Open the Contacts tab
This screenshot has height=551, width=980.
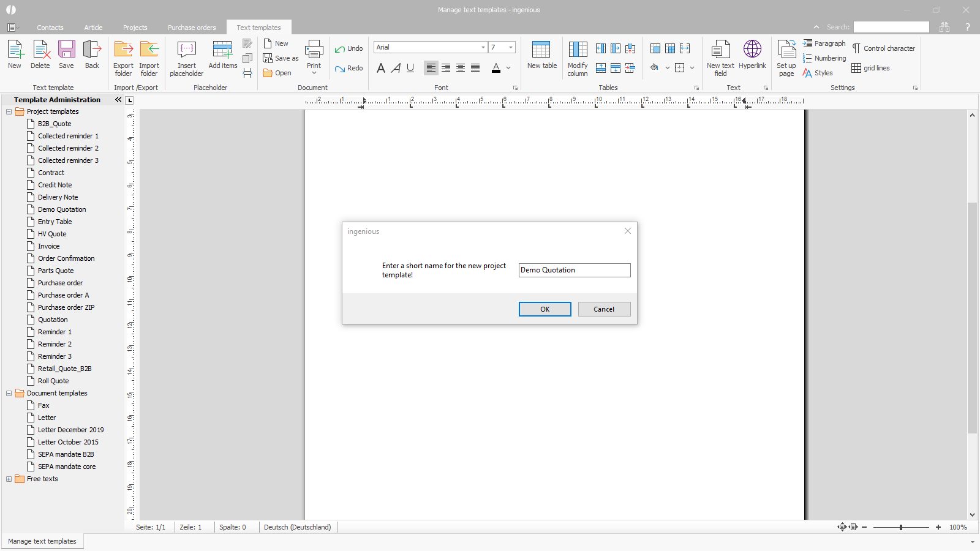[x=50, y=28]
